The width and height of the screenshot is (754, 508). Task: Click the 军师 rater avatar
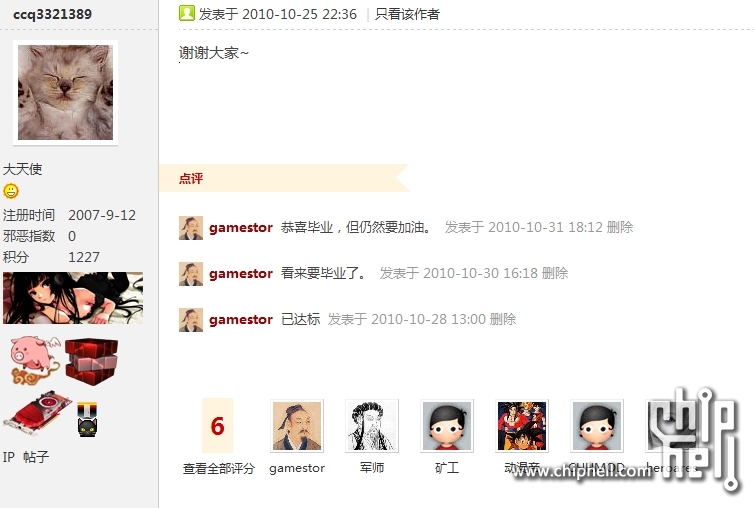click(372, 426)
